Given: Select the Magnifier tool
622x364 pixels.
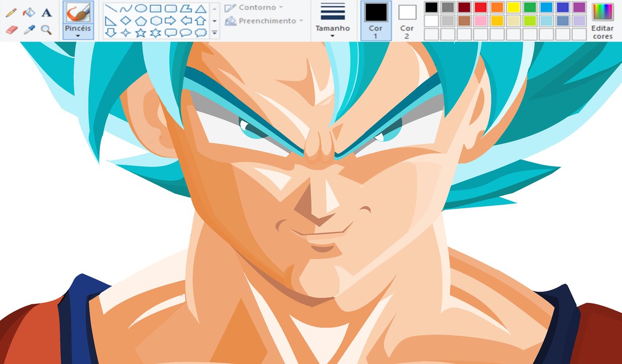Looking at the screenshot, I should (47, 30).
